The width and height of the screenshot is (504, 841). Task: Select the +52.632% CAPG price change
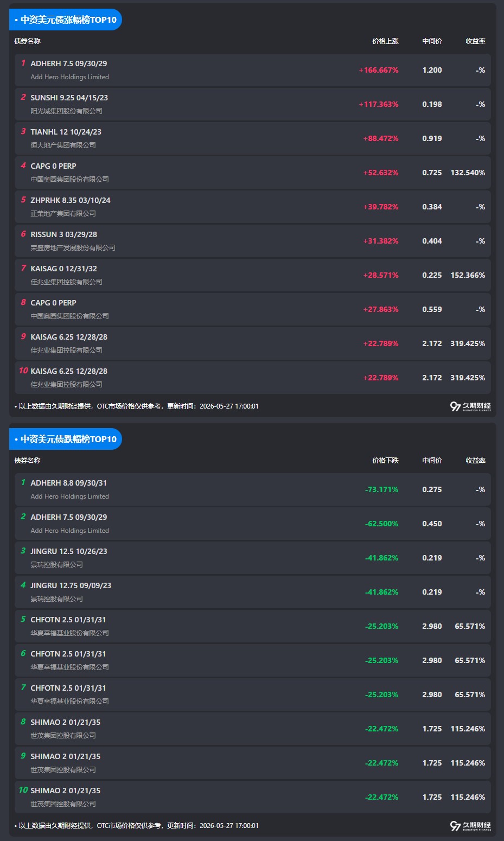[x=381, y=173]
